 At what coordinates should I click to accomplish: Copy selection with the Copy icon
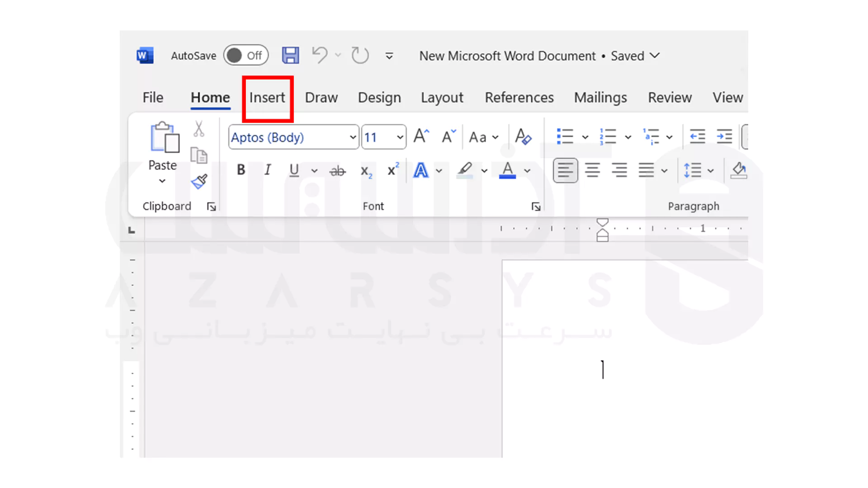pyautogui.click(x=198, y=155)
